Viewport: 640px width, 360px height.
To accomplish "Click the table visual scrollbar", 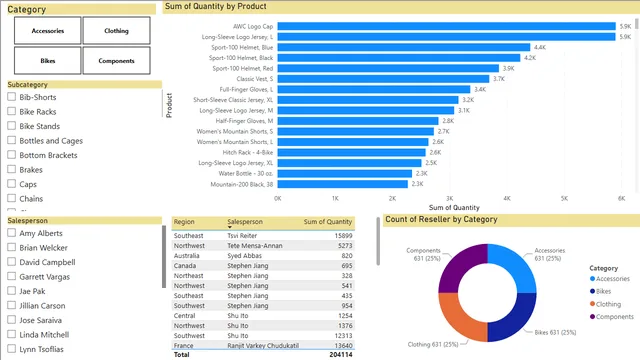I will 378,241.
